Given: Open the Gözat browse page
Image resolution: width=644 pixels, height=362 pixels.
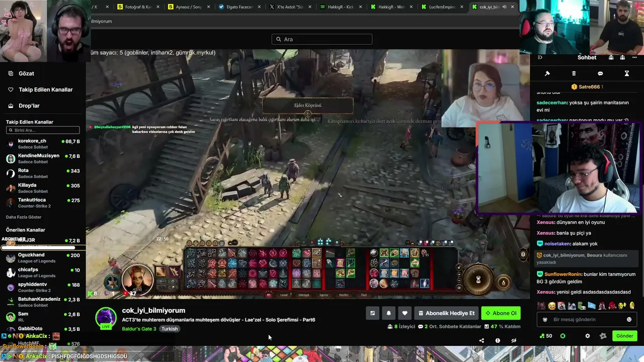Looking at the screenshot, I should [21, 73].
